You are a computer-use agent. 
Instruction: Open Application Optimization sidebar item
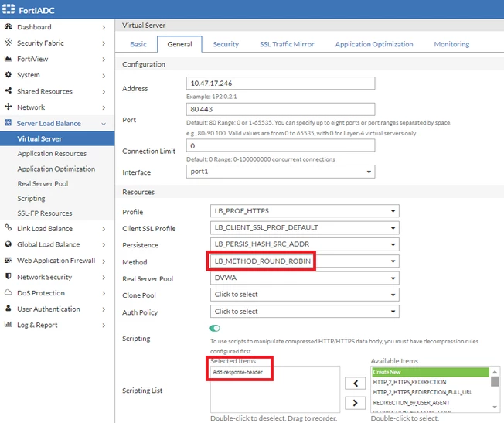pyautogui.click(x=56, y=169)
